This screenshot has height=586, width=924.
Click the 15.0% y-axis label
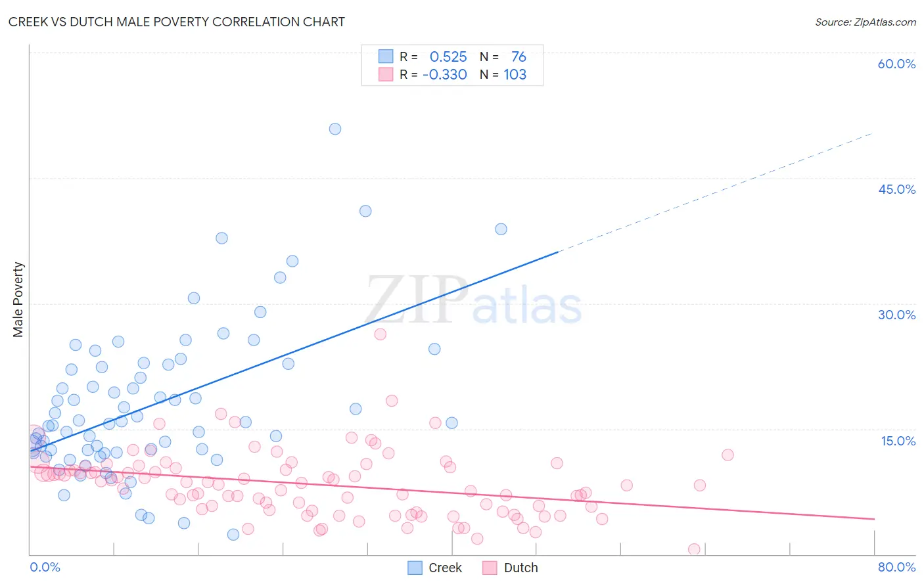898,440
